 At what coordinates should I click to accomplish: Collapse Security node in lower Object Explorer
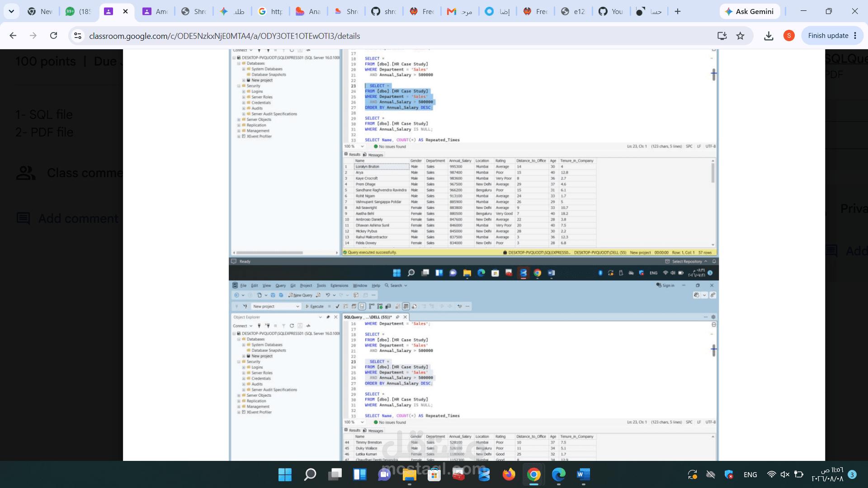pyautogui.click(x=239, y=362)
